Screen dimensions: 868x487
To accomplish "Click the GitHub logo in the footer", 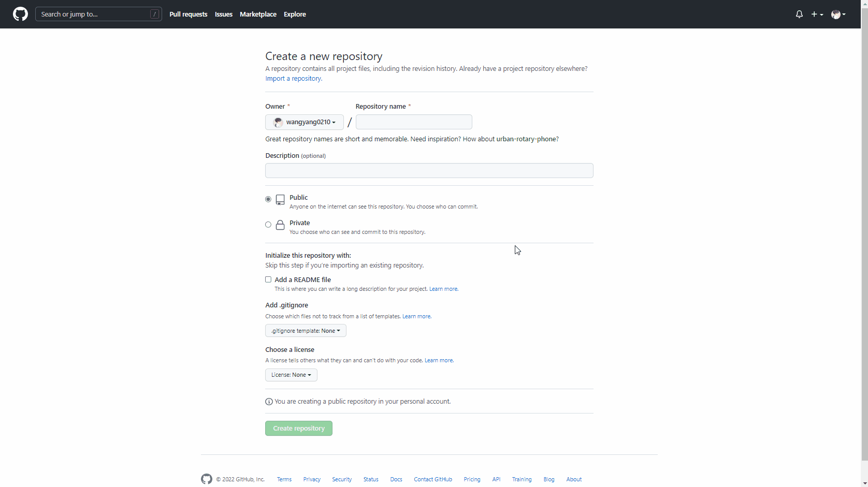I will click(206, 479).
